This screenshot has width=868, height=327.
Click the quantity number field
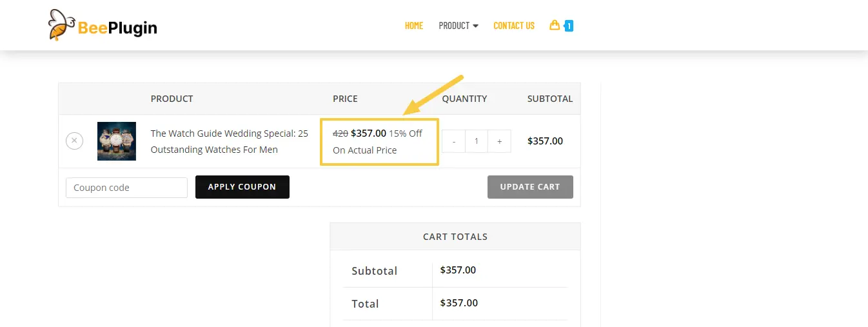(x=477, y=141)
